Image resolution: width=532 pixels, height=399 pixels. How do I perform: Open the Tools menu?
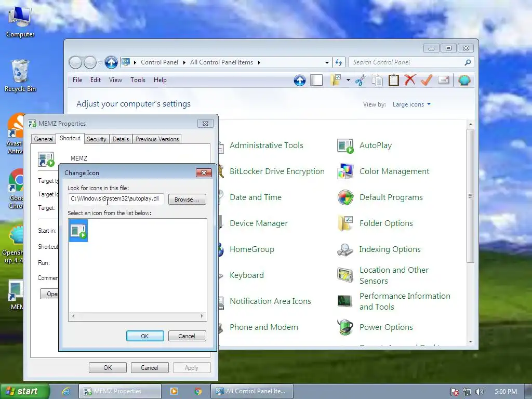tap(138, 80)
